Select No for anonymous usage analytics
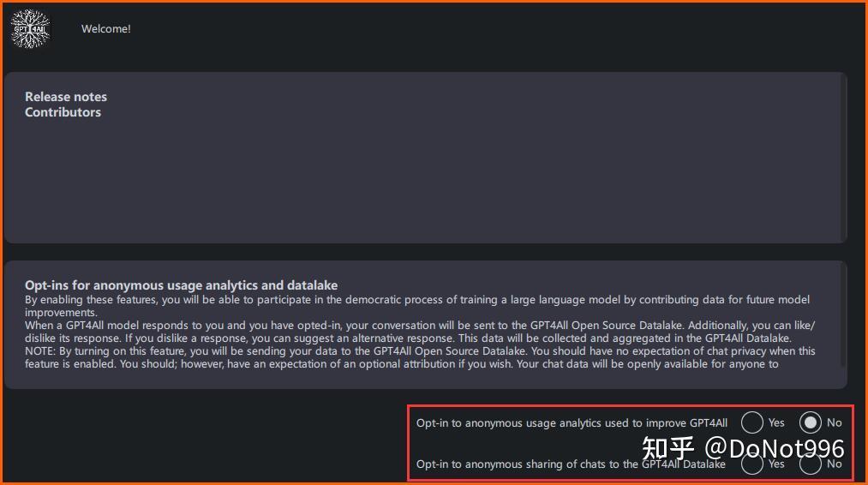Image resolution: width=868 pixels, height=485 pixels. 810,422
